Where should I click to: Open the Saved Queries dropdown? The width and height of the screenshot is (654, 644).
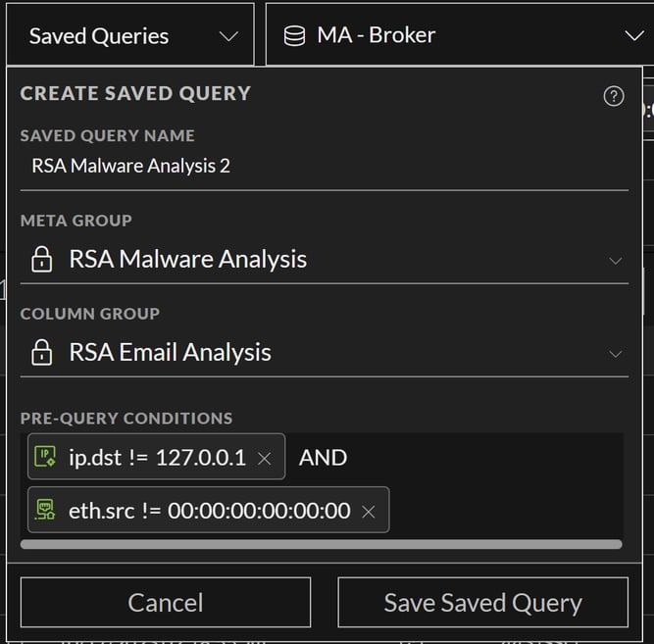[x=130, y=35]
